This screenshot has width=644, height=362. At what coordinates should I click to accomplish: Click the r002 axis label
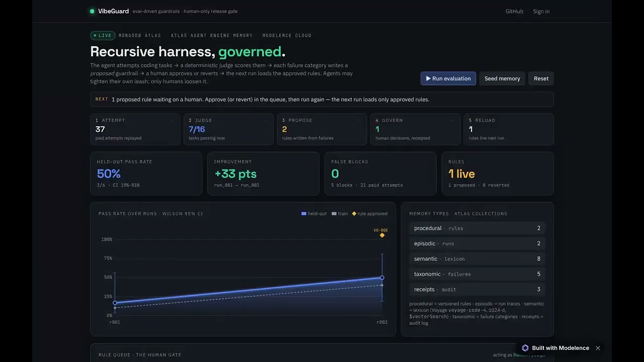pos(382,322)
